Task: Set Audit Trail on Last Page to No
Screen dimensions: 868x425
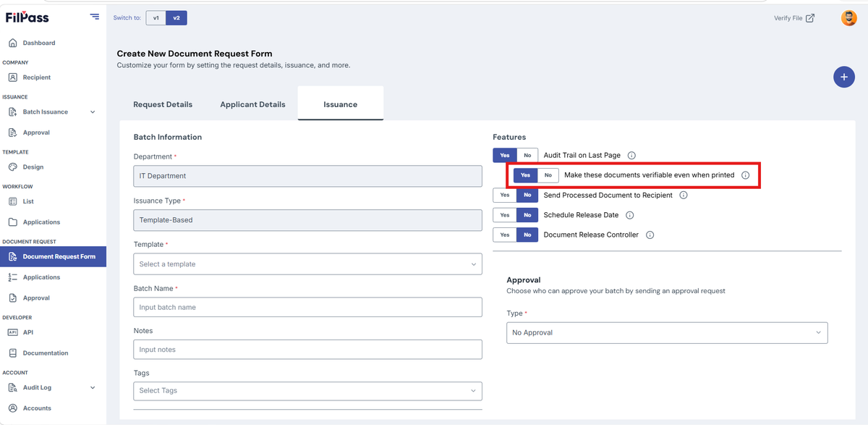Action: point(527,156)
